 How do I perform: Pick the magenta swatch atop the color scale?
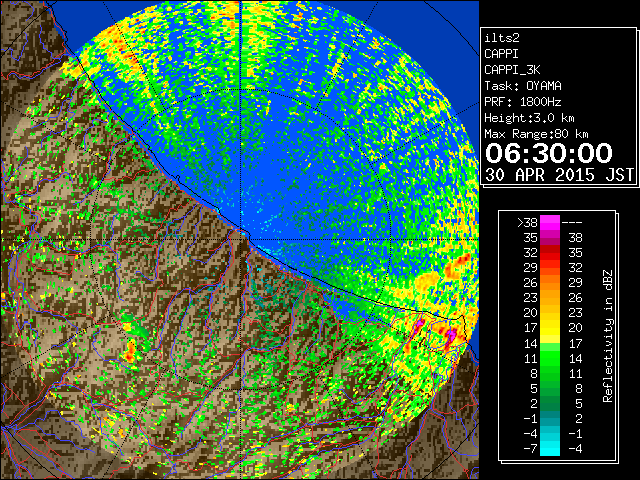pos(550,223)
